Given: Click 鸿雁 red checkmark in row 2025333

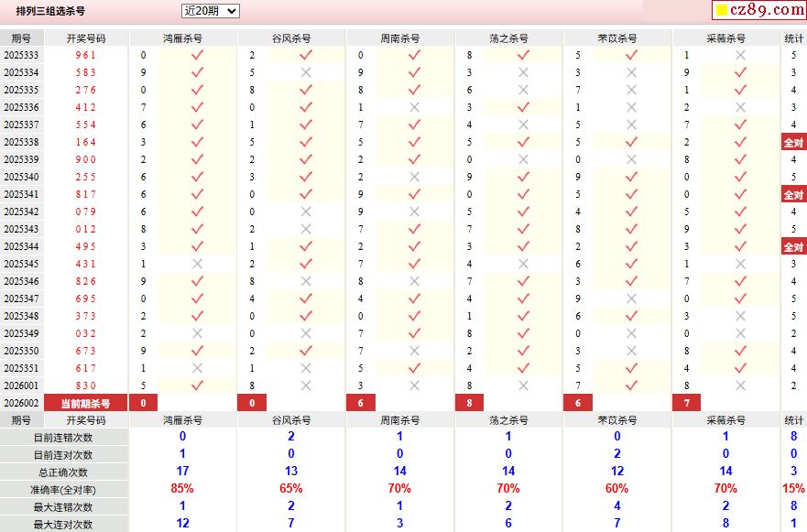Looking at the screenshot, I should click(x=197, y=55).
